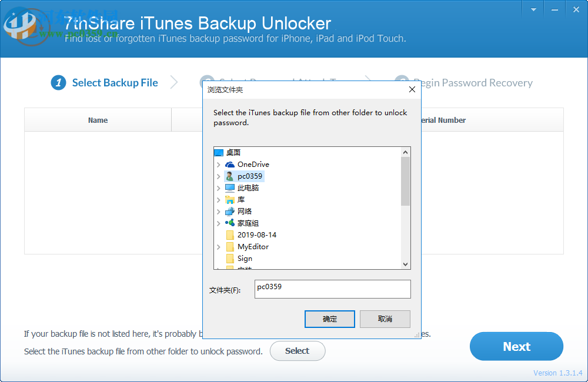Expand the 网络 tree node
Screen dimensions: 588x382
coord(218,211)
